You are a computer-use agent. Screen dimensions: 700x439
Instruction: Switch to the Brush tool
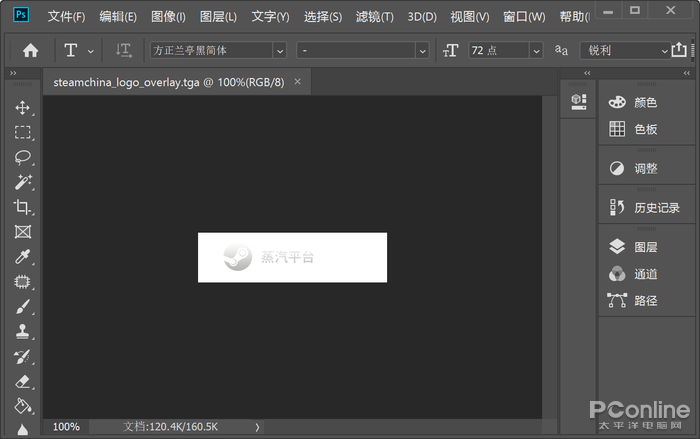click(x=22, y=307)
